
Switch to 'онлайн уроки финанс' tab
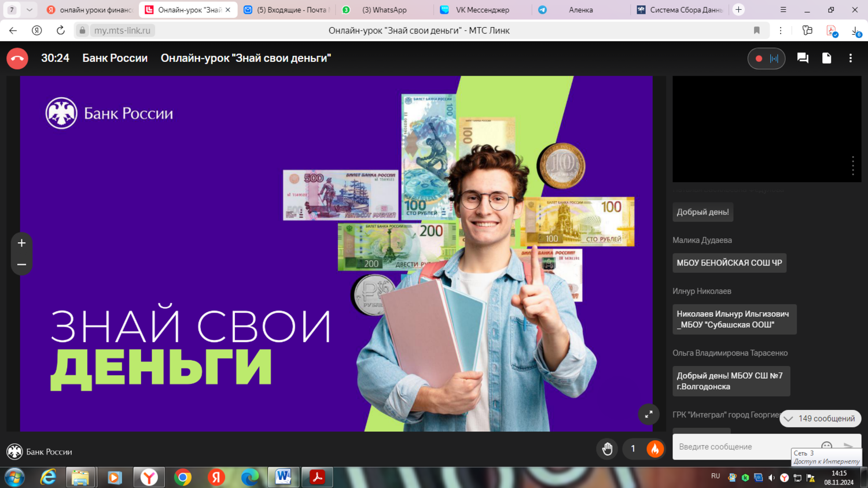click(89, 10)
